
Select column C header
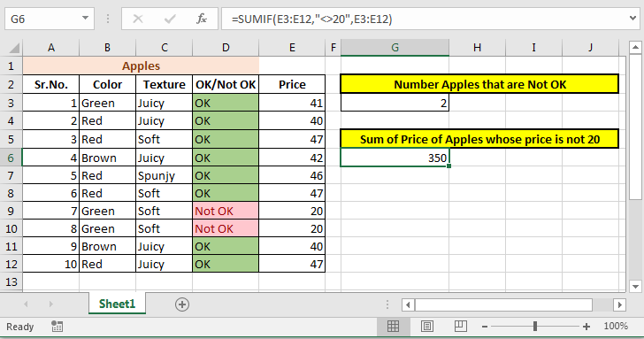[x=165, y=48]
